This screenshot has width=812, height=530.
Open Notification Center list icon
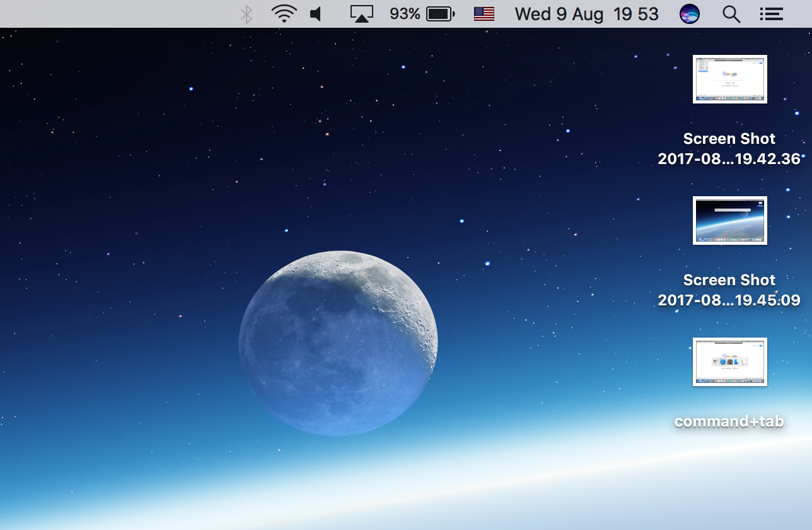[771, 14]
